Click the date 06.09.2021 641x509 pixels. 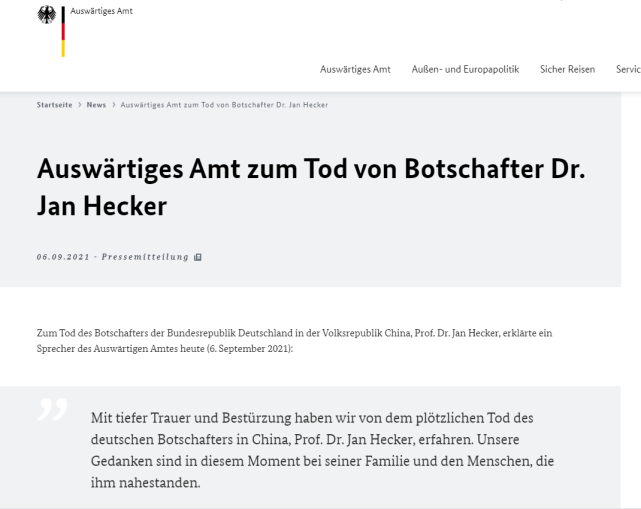[x=63, y=257]
